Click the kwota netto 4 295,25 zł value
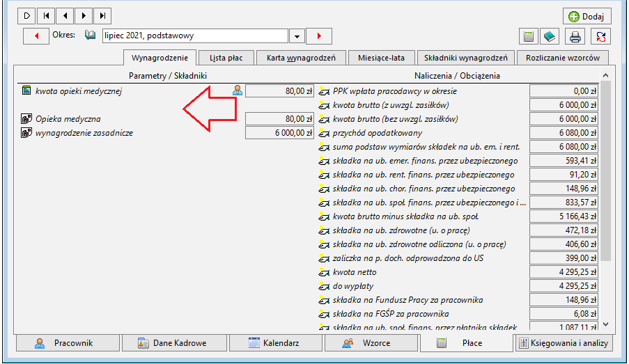Screen dimensions: 629x364 pos(564,272)
